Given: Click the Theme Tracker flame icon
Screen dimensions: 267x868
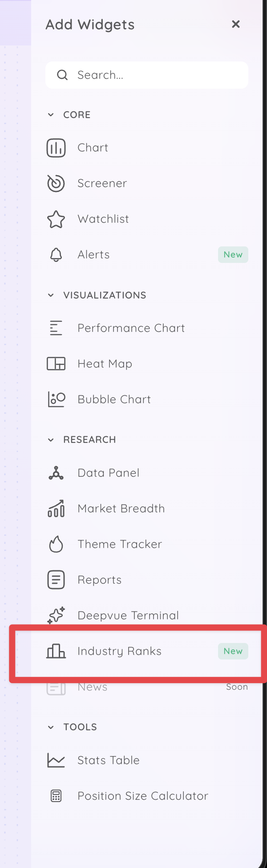Looking at the screenshot, I should pos(56,545).
